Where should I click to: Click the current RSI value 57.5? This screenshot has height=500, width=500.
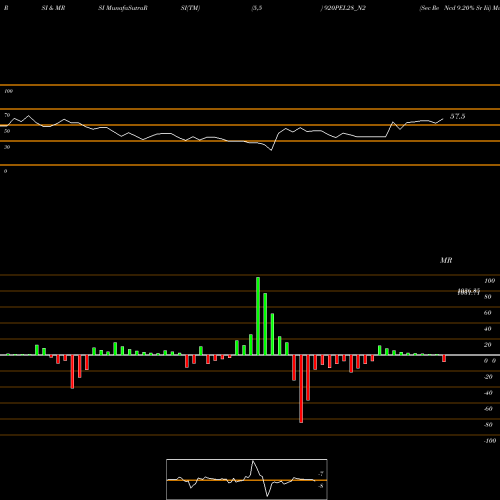pyautogui.click(x=458, y=116)
